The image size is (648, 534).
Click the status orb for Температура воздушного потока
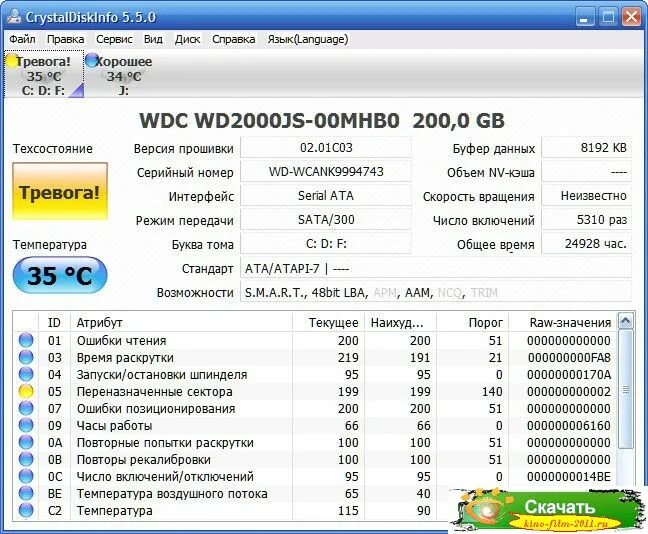26,493
